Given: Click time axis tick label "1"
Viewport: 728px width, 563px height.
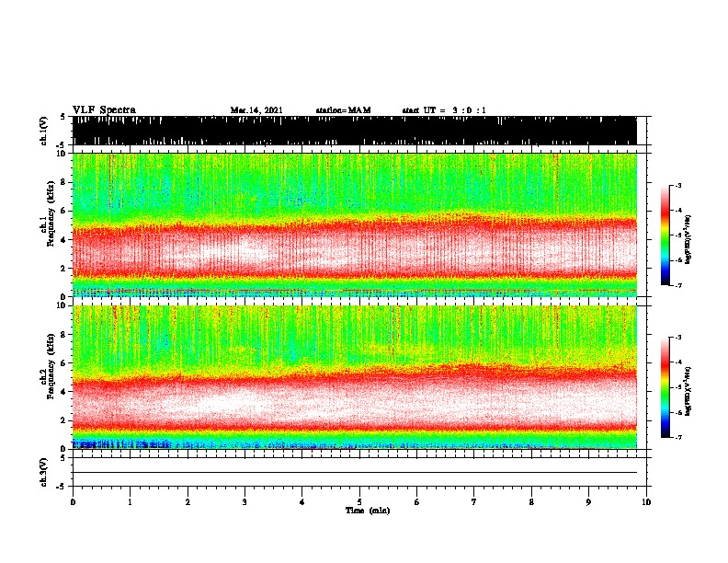Looking at the screenshot, I should coord(130,502).
